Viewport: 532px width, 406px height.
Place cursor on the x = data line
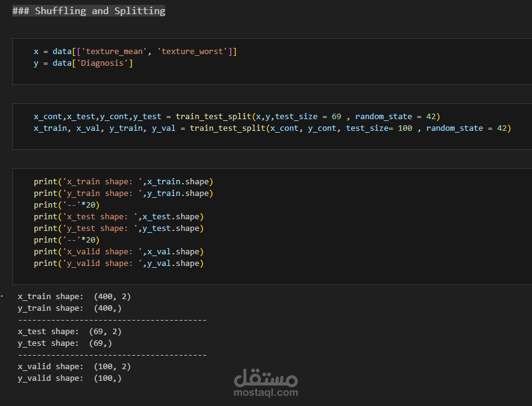[135, 52]
